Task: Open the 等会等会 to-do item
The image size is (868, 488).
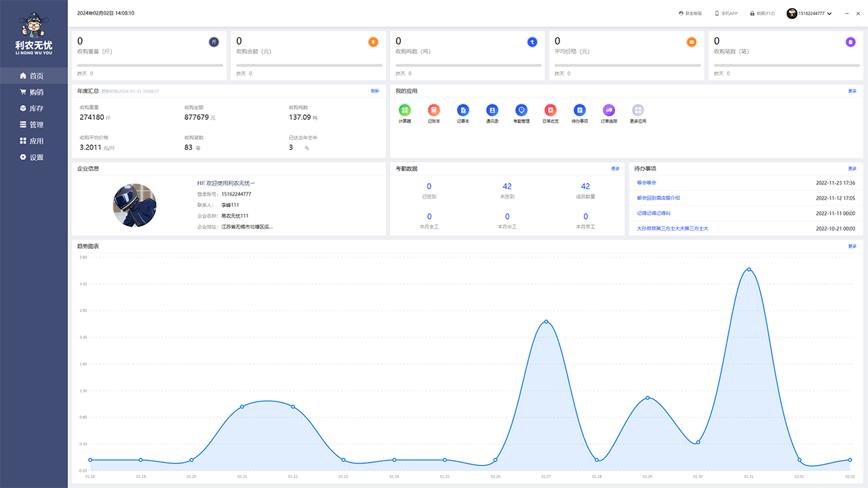Action: (x=646, y=183)
